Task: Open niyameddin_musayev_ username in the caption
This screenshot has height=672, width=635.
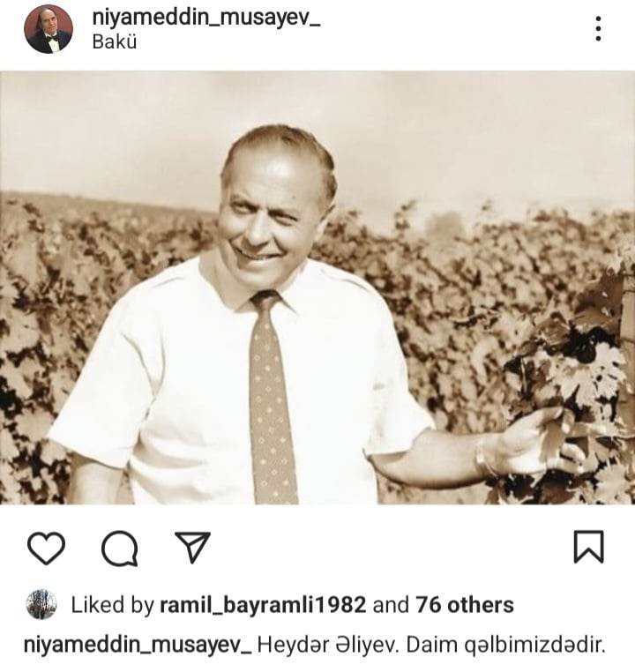Action: (138, 645)
